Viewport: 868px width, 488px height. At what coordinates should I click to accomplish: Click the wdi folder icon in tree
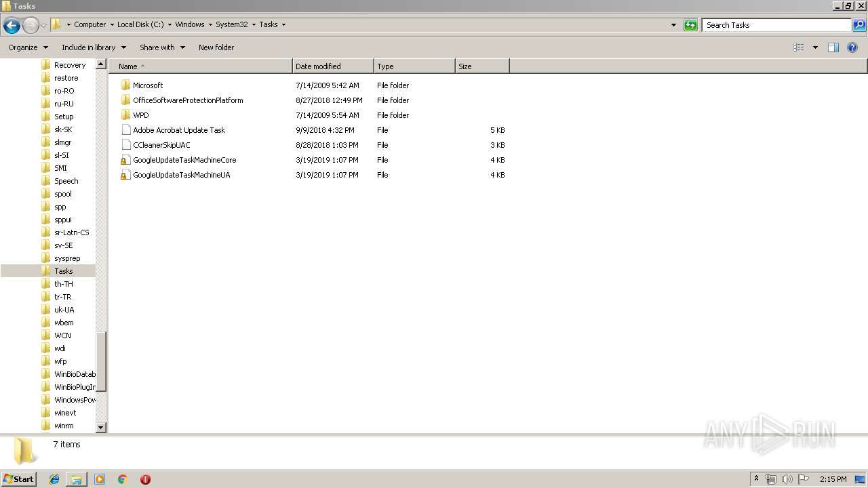pos(46,348)
